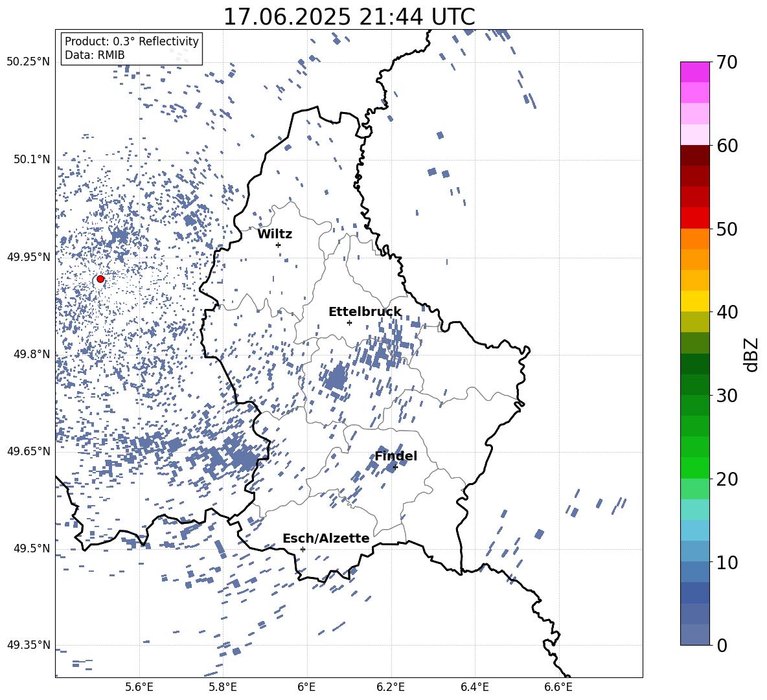Click the latitude label 50.1°N
767x700 pixels.
[x=32, y=160]
